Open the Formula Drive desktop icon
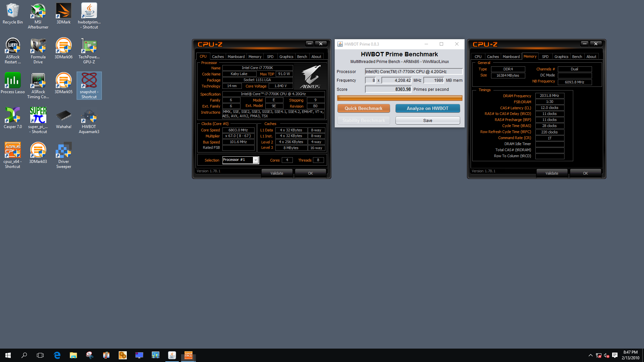 point(38,51)
